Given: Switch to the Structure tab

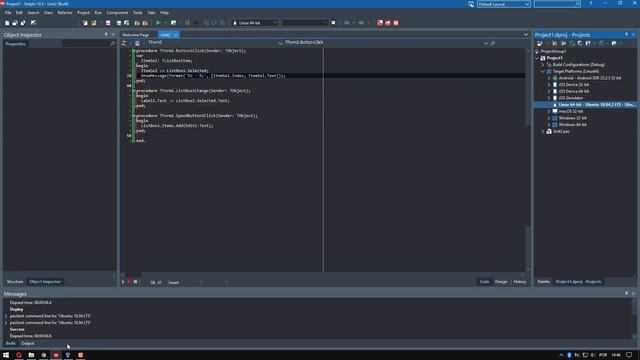Looking at the screenshot, I should pos(15,282).
